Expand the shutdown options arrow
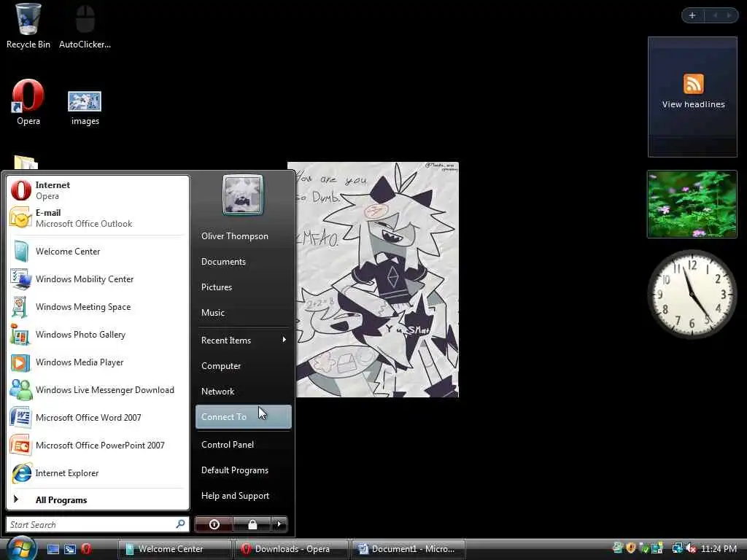Viewport: 747px width, 560px height. (279, 524)
